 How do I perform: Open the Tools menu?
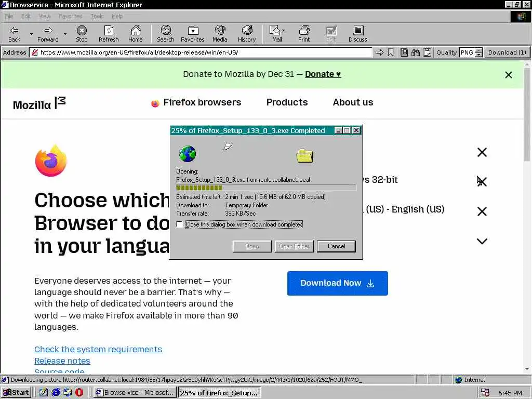(97, 16)
